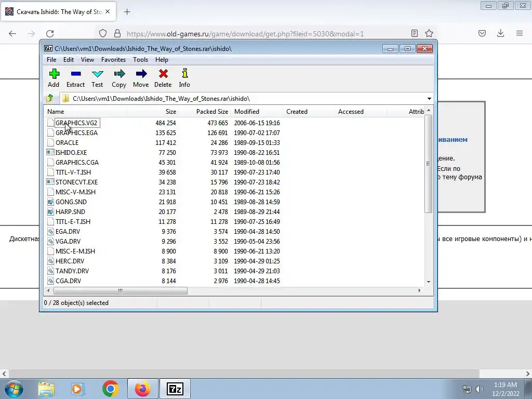Open the Firefox application menu
The width and height of the screenshot is (532, 399).
520,33
